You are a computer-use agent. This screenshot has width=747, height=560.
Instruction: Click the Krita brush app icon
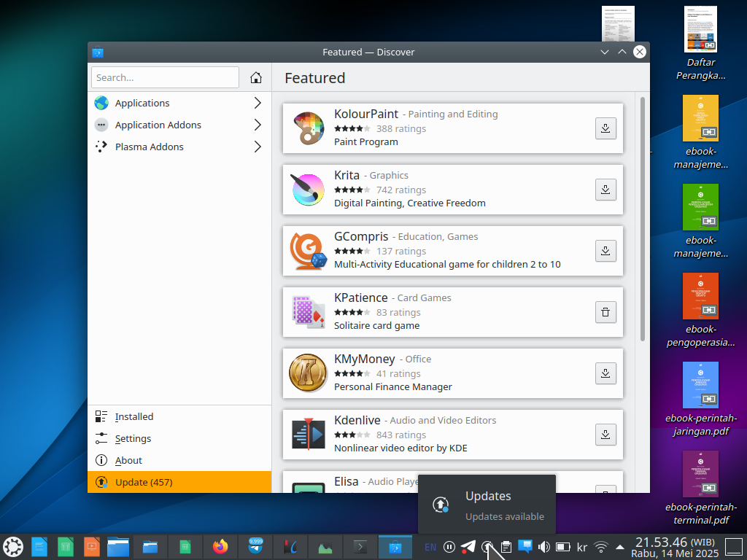[309, 190]
